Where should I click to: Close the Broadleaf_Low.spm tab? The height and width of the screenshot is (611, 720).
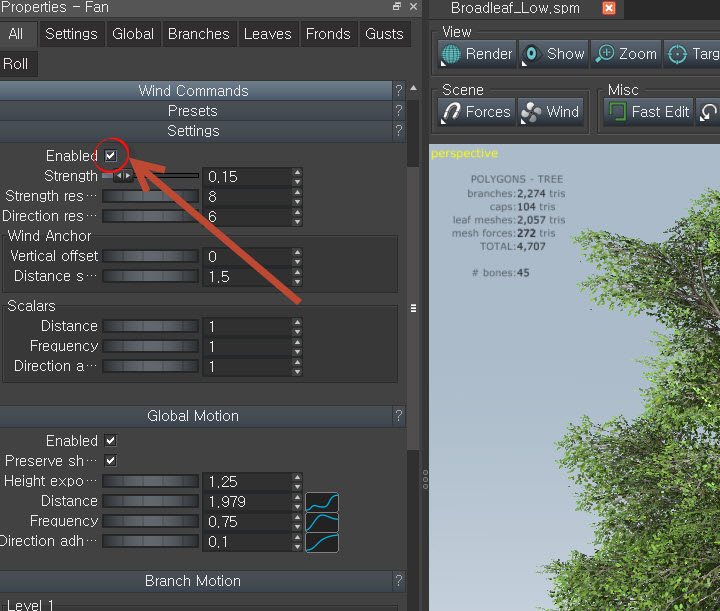point(609,8)
